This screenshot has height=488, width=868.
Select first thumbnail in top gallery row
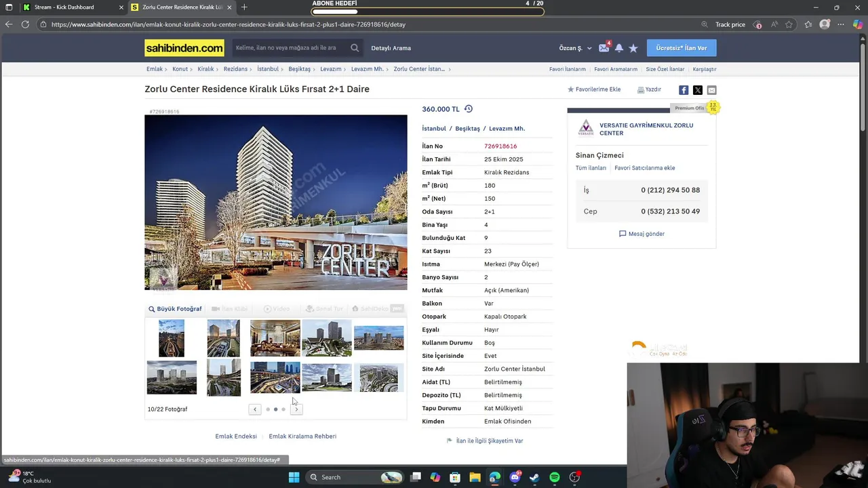tap(172, 338)
